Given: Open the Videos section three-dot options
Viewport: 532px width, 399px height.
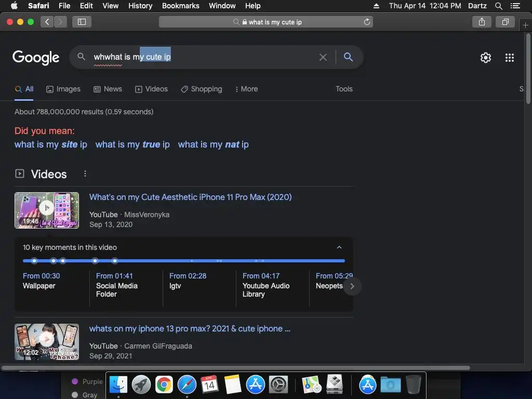Looking at the screenshot, I should tap(85, 174).
